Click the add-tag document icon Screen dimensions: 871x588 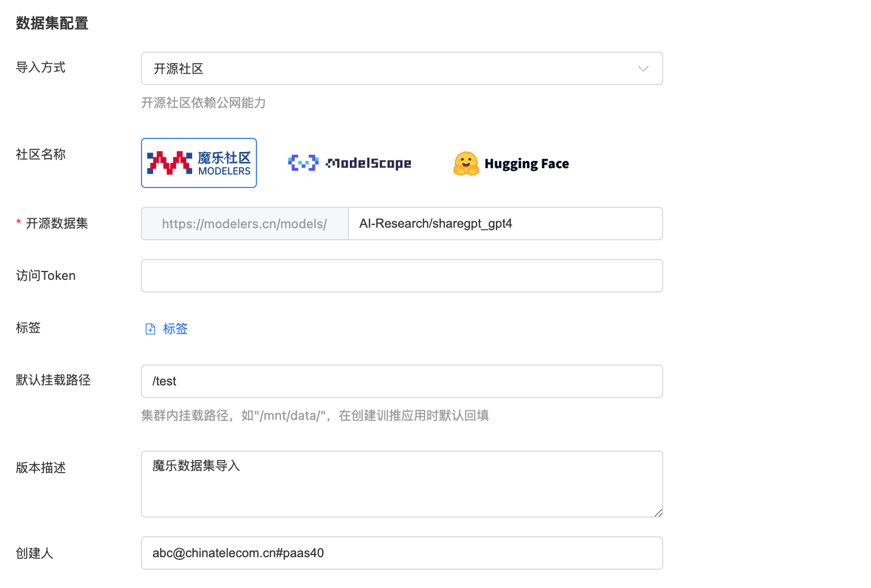click(x=150, y=329)
